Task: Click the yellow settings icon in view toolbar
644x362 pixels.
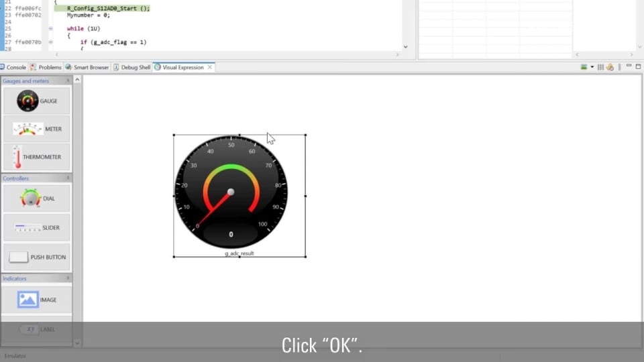Action: point(610,67)
